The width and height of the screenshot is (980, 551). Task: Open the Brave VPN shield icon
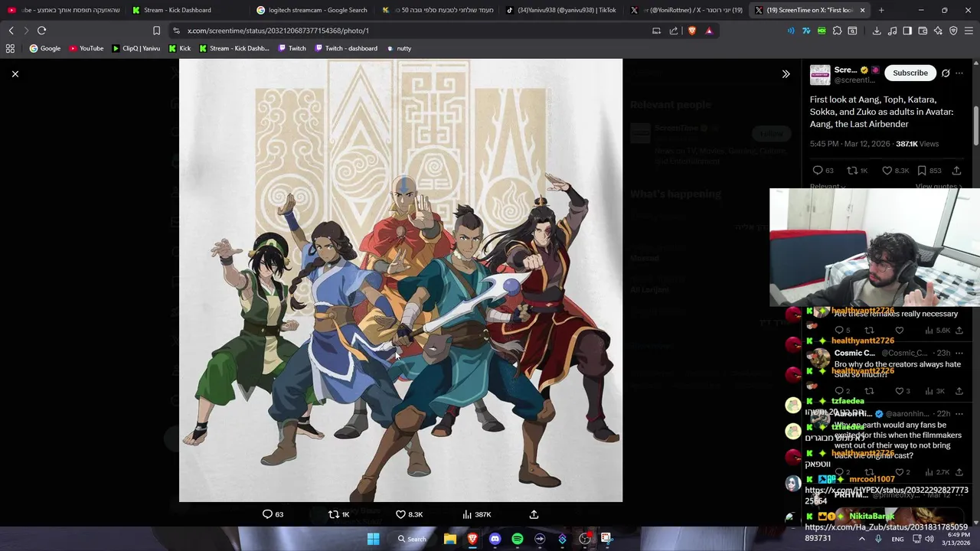(x=953, y=31)
